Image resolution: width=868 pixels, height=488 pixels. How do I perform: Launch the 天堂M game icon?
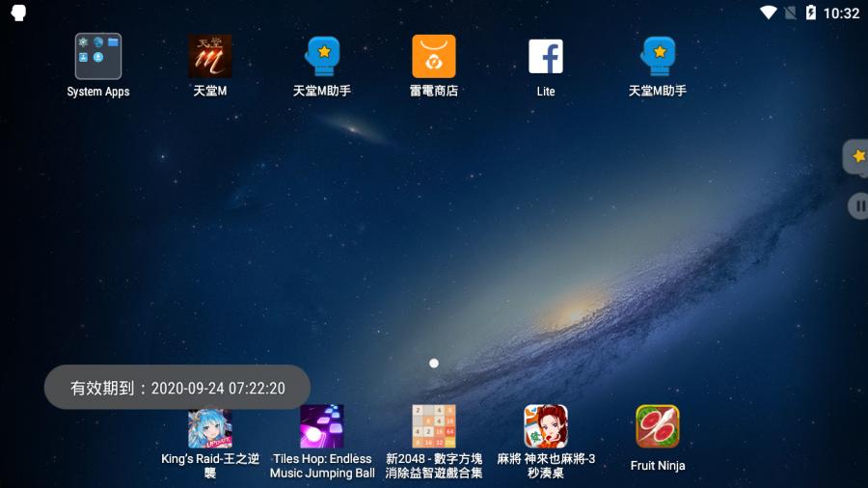coord(210,57)
